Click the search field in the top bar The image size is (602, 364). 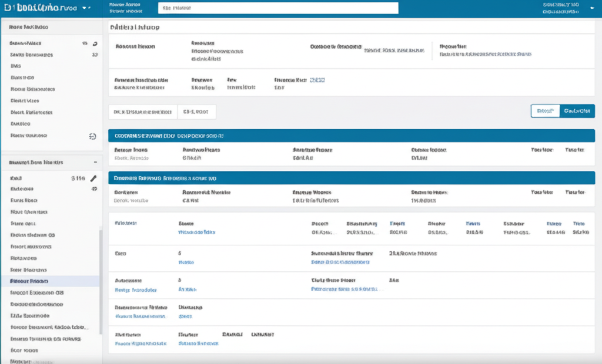click(278, 8)
